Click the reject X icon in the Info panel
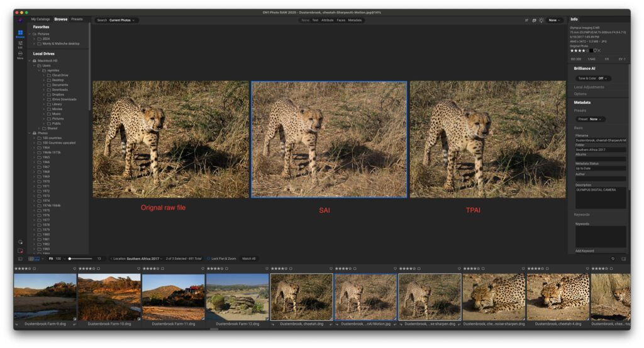The image size is (644, 348). pos(599,50)
